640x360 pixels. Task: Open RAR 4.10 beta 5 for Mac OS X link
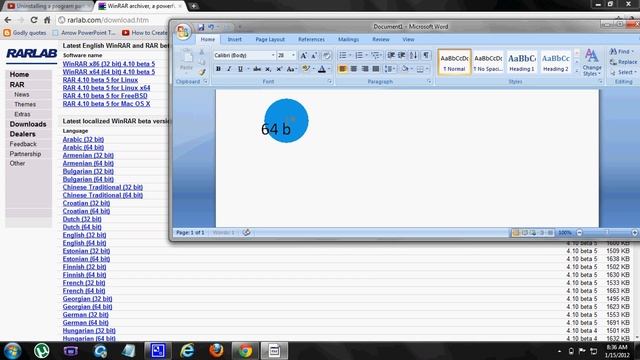(107, 104)
